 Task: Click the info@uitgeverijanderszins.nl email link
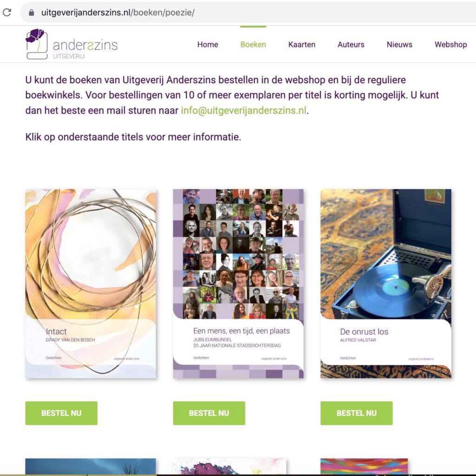[x=244, y=110]
